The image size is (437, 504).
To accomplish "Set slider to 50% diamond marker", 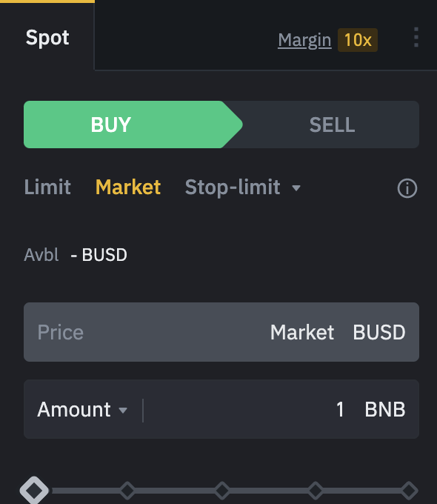I will pyautogui.click(x=222, y=491).
